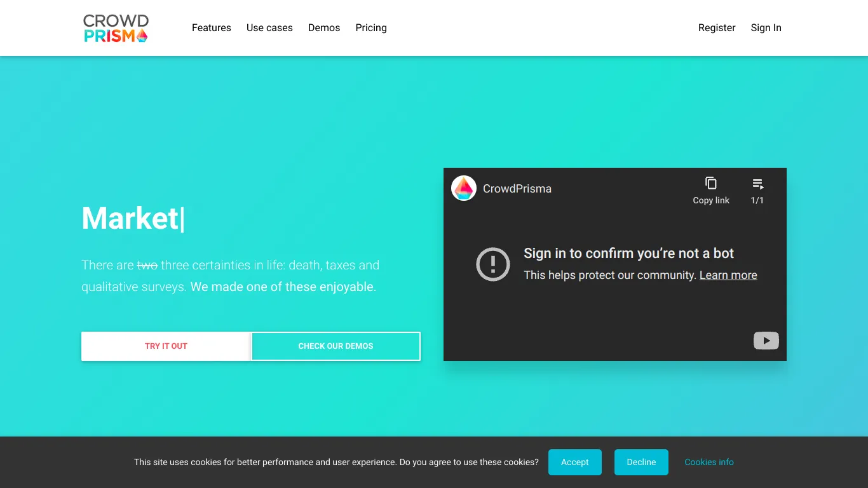Screen dimensions: 868x488
Task: Open the Pricing page
Action: (x=371, y=28)
